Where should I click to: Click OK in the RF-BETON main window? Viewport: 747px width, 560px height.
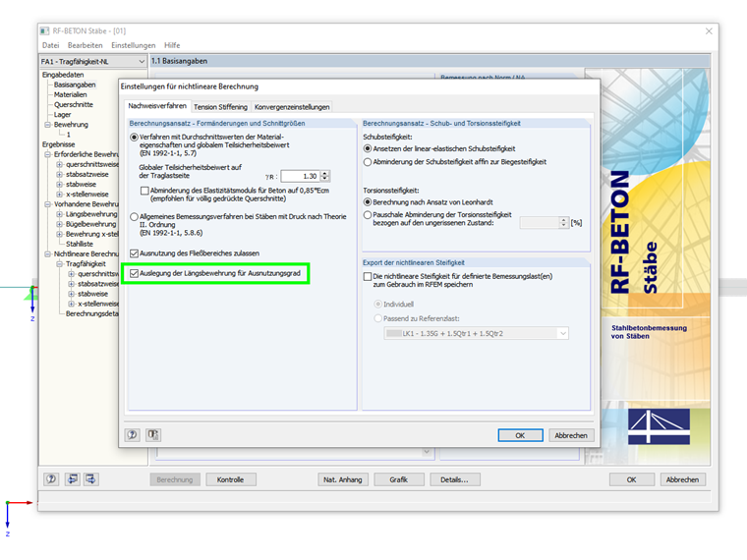(632, 479)
